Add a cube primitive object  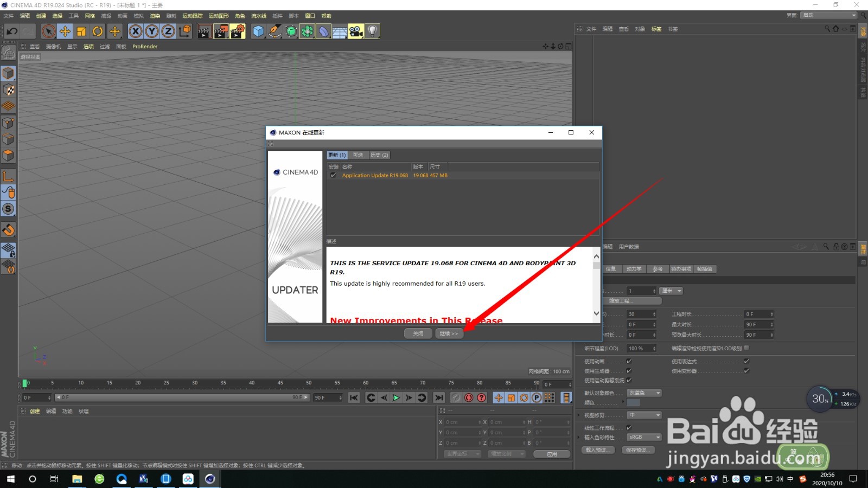click(258, 31)
